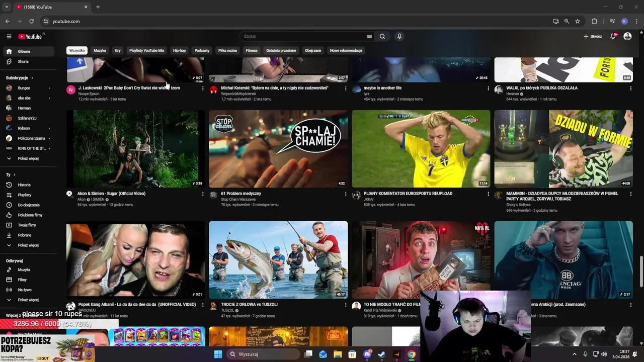644x362 pixels.
Task: Focus the YouTube Szukaj search field
Action: [304, 36]
